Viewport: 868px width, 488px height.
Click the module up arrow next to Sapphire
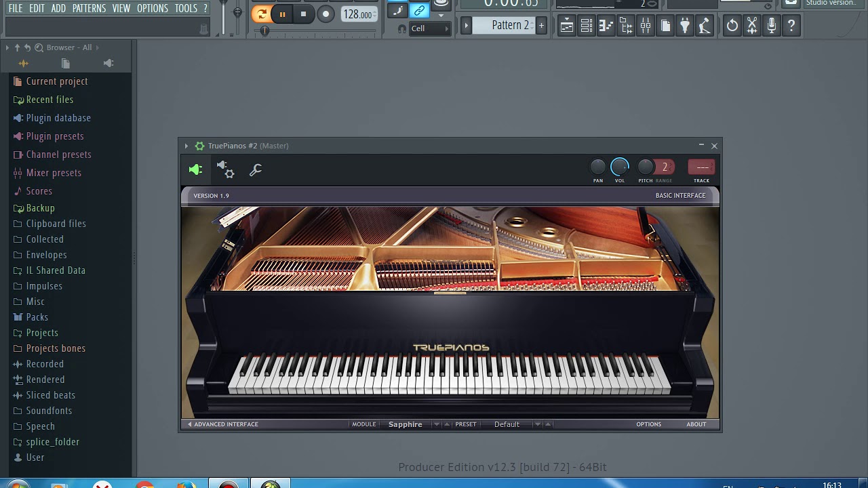(x=446, y=424)
